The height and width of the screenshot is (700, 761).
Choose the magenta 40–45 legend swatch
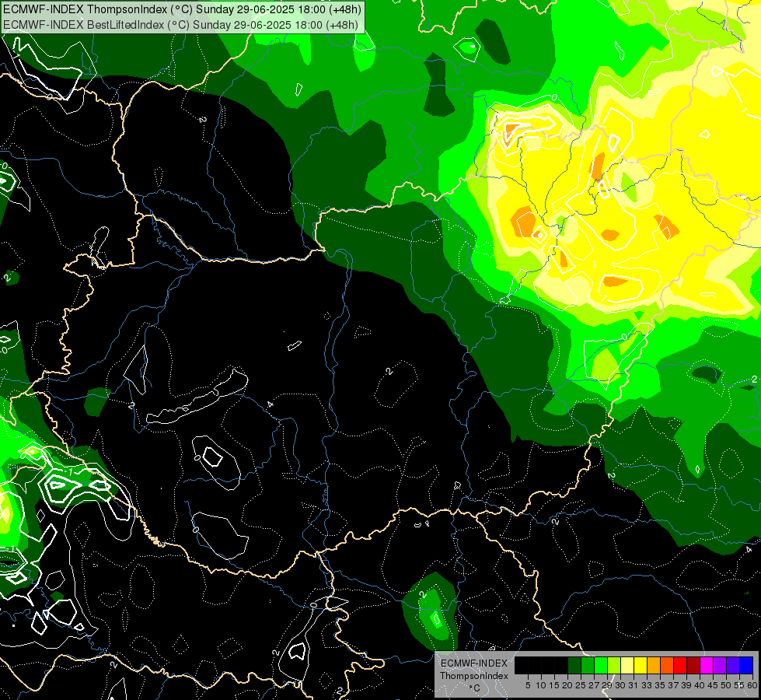coord(707,665)
